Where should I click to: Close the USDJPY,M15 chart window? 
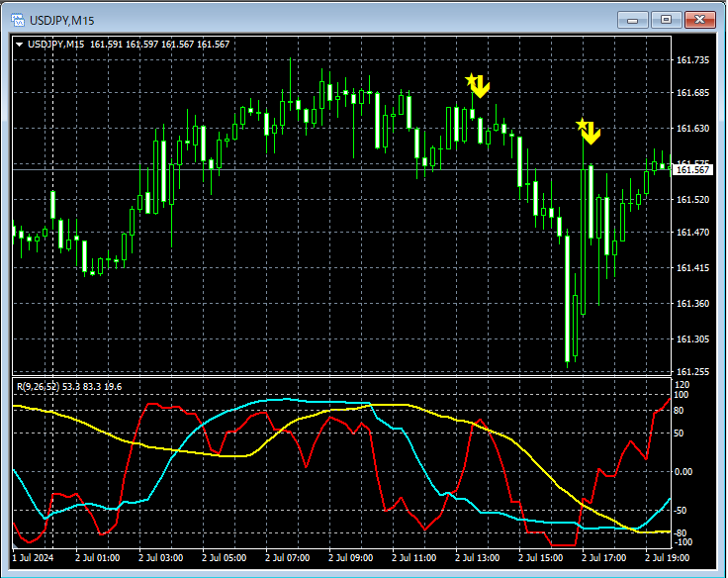point(699,20)
